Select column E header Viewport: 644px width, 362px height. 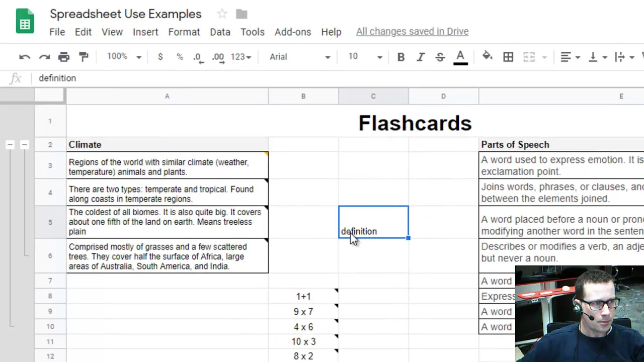tap(561, 96)
